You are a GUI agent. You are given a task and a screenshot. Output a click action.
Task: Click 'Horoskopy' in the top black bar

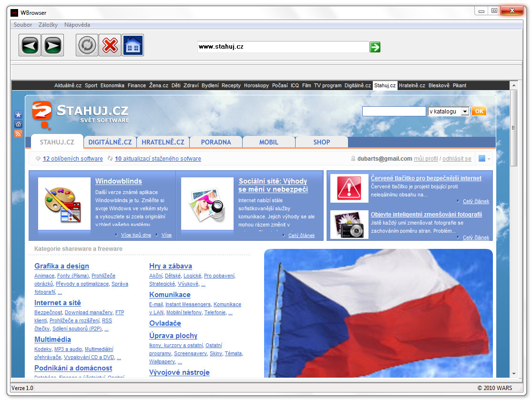[x=256, y=85]
